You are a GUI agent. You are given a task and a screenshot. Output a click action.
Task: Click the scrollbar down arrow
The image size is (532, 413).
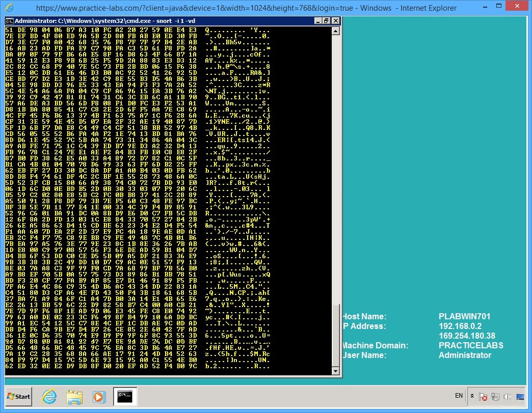336,371
